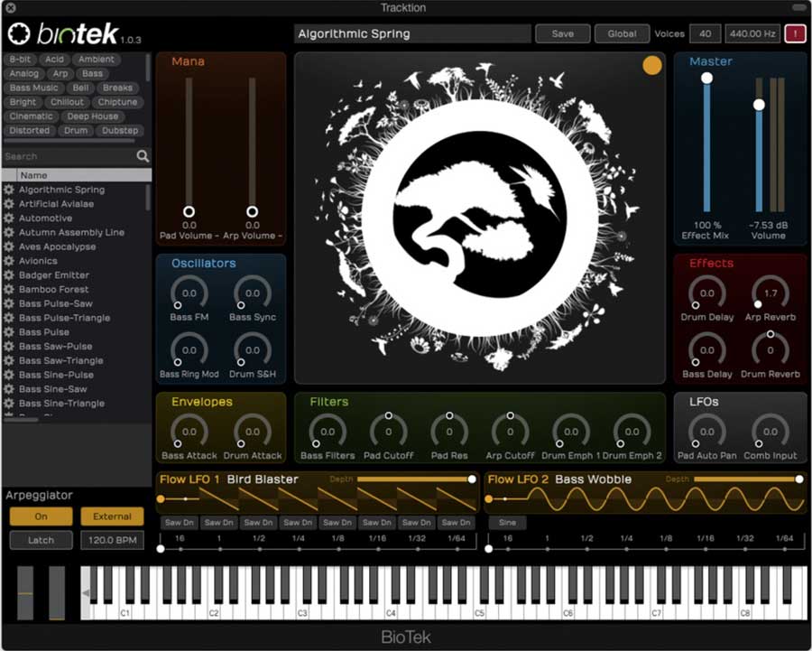Click the Drum category tag
812x651 pixels.
point(76,131)
